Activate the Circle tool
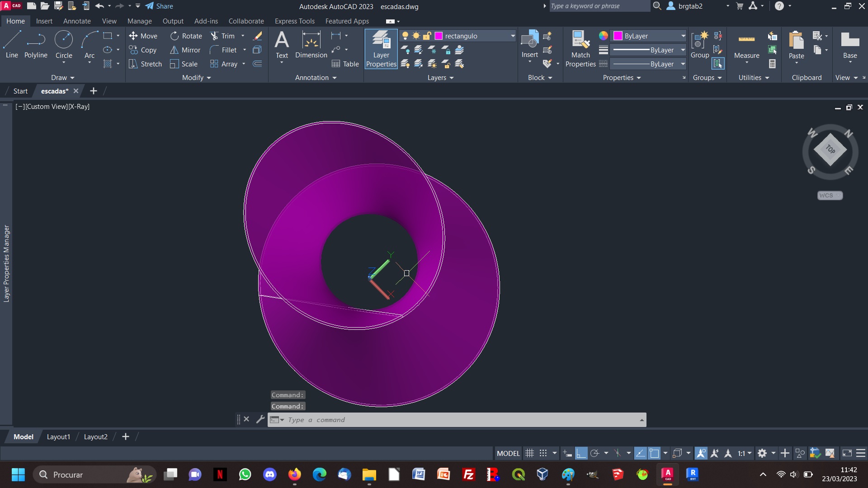The width and height of the screenshot is (868, 488). click(x=64, y=45)
